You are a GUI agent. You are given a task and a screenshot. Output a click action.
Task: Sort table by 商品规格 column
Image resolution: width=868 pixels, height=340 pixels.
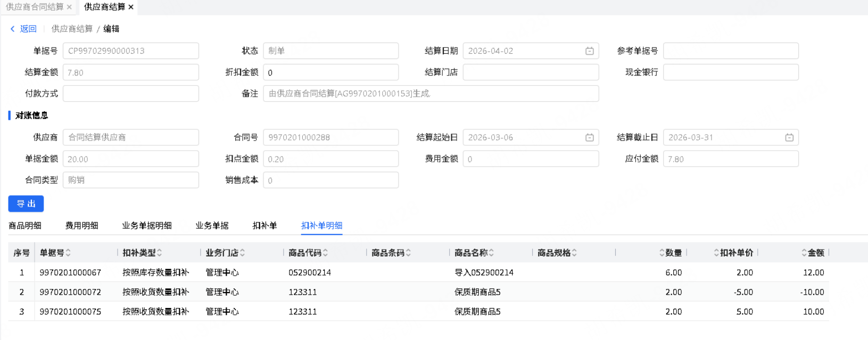[x=575, y=253]
